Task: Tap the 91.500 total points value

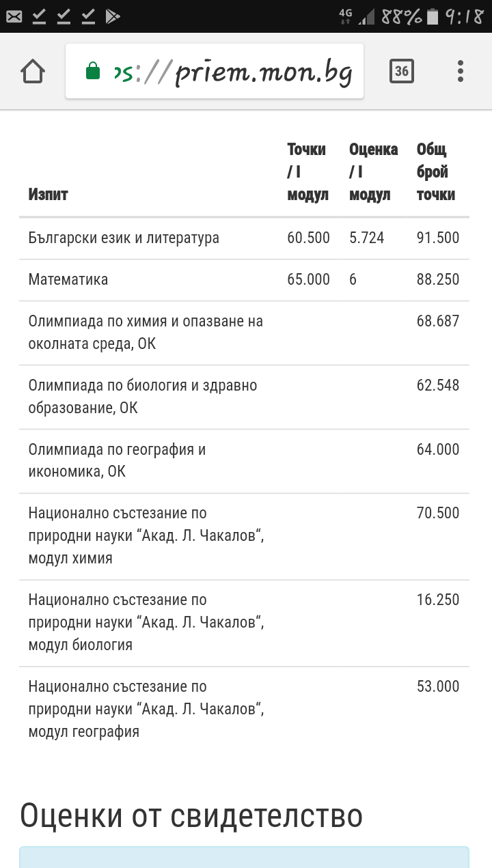Action: point(438,238)
